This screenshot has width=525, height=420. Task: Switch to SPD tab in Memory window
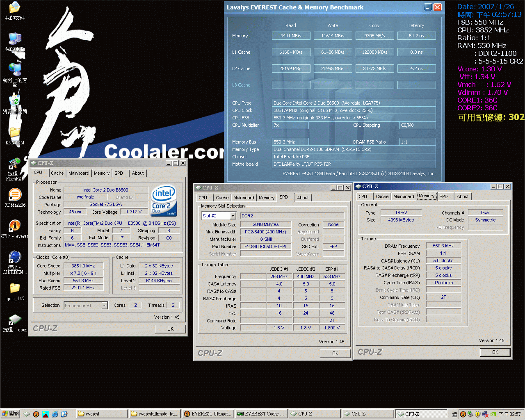tap(444, 196)
